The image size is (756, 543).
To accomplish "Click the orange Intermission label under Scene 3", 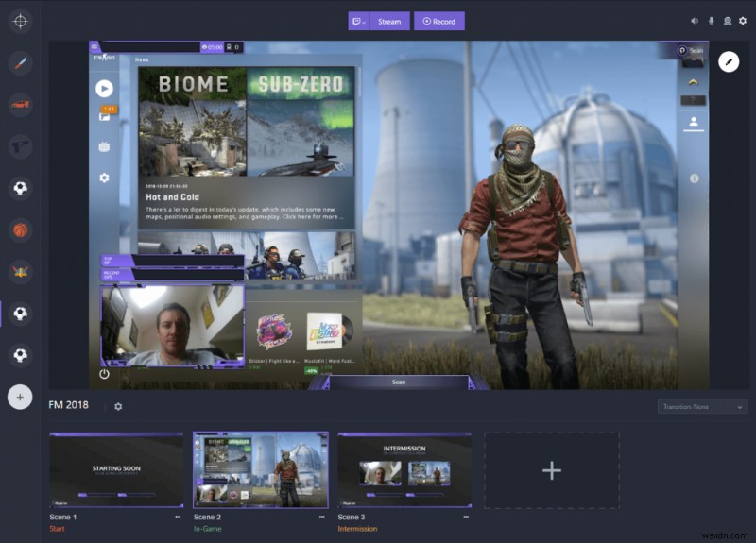I will (358, 529).
